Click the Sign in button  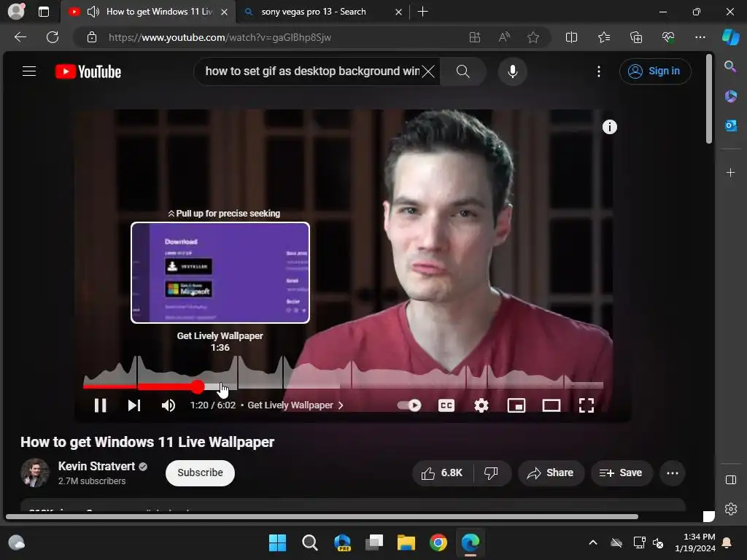[x=656, y=71]
